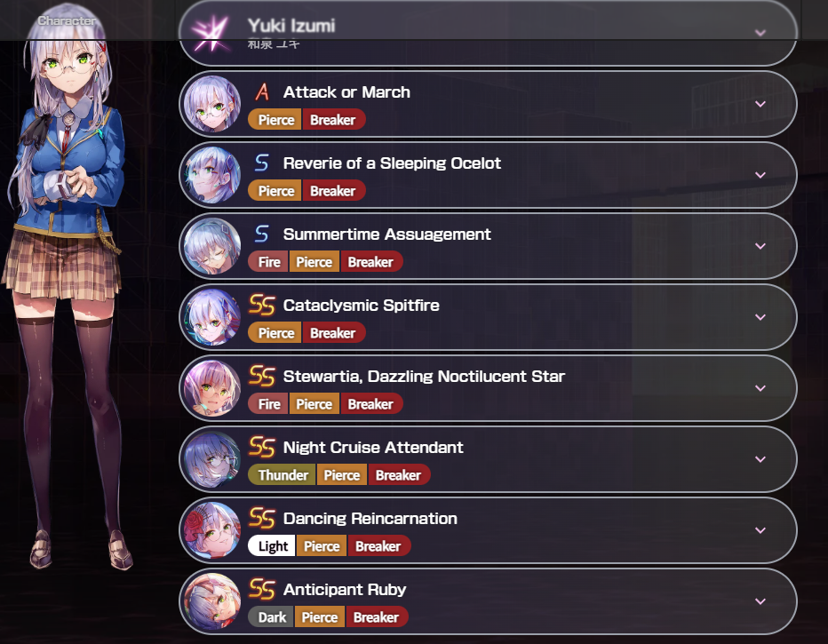Click the Dancing Reincarnation portrait icon

[x=212, y=530]
